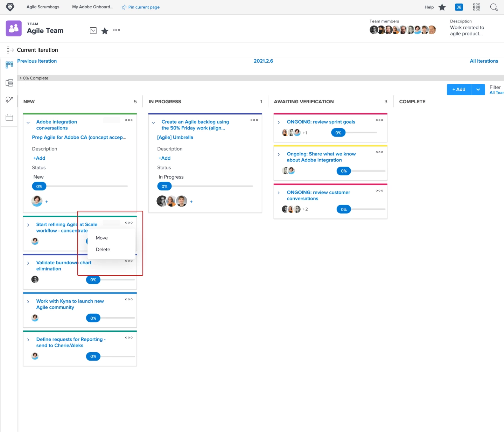Open the Help menu

click(x=429, y=7)
